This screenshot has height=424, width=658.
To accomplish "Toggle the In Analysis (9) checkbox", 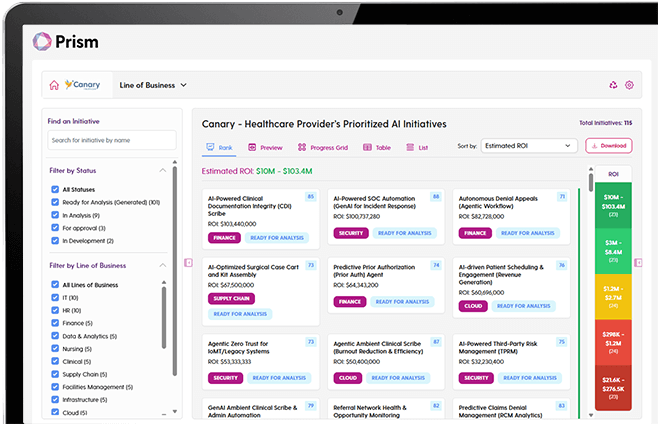I will tap(55, 215).
